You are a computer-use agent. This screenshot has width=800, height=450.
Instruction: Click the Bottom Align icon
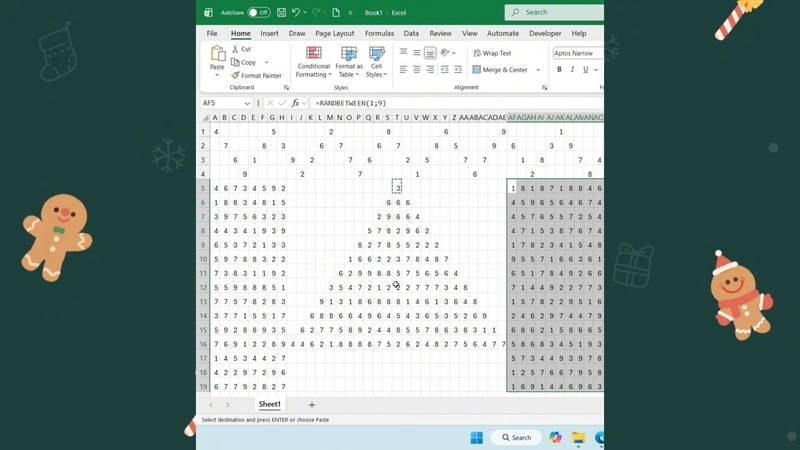(430, 53)
